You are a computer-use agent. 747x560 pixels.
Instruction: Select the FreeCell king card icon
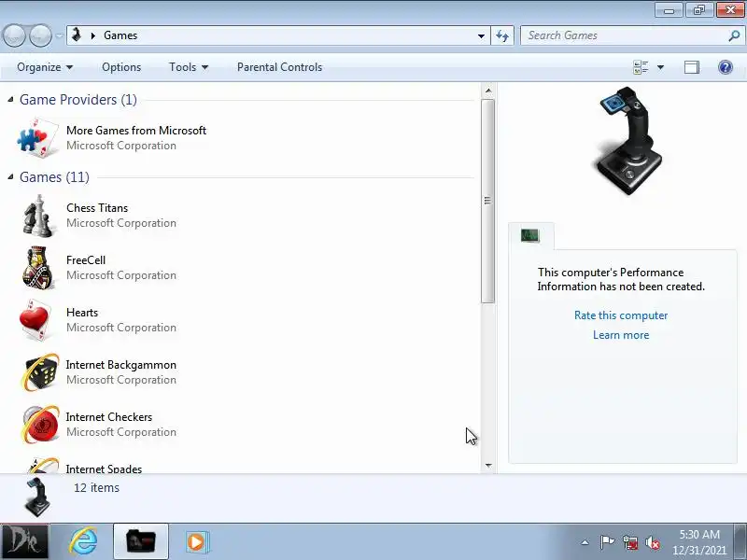[x=37, y=268]
